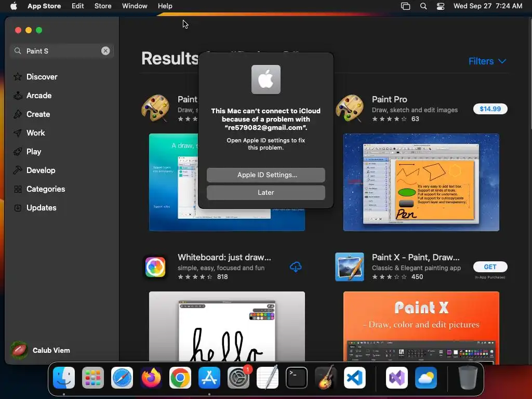Open the first Paint app palette icon
This screenshot has height=399, width=532.
155,109
